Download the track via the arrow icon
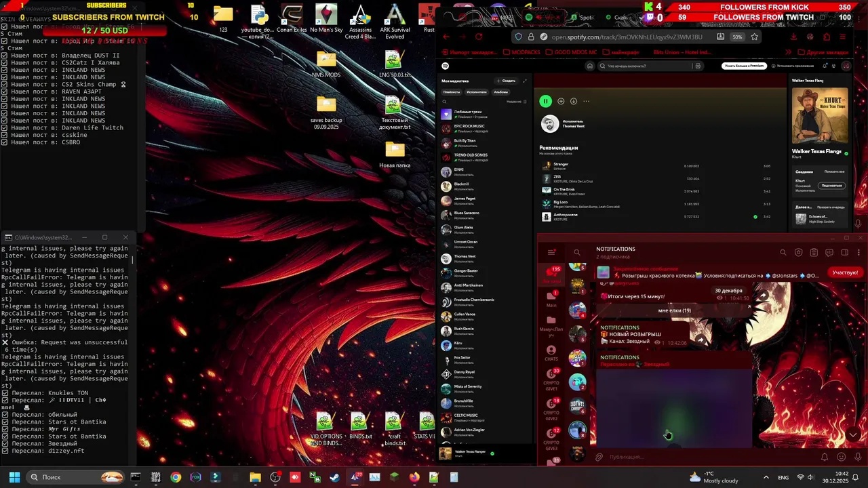Viewport: 868px width, 488px height. [x=574, y=101]
